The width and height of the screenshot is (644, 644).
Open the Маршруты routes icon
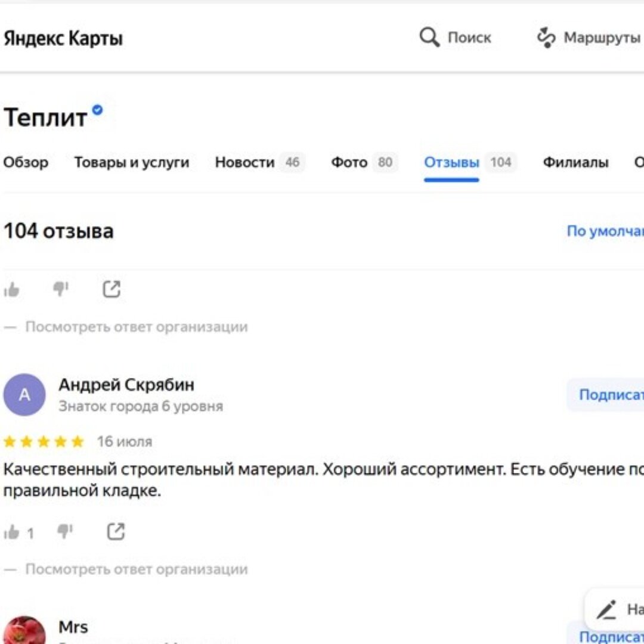pyautogui.click(x=546, y=38)
